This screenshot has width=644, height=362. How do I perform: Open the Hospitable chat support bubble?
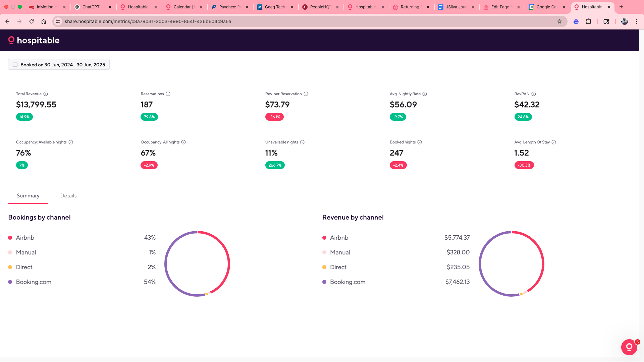[x=629, y=347]
